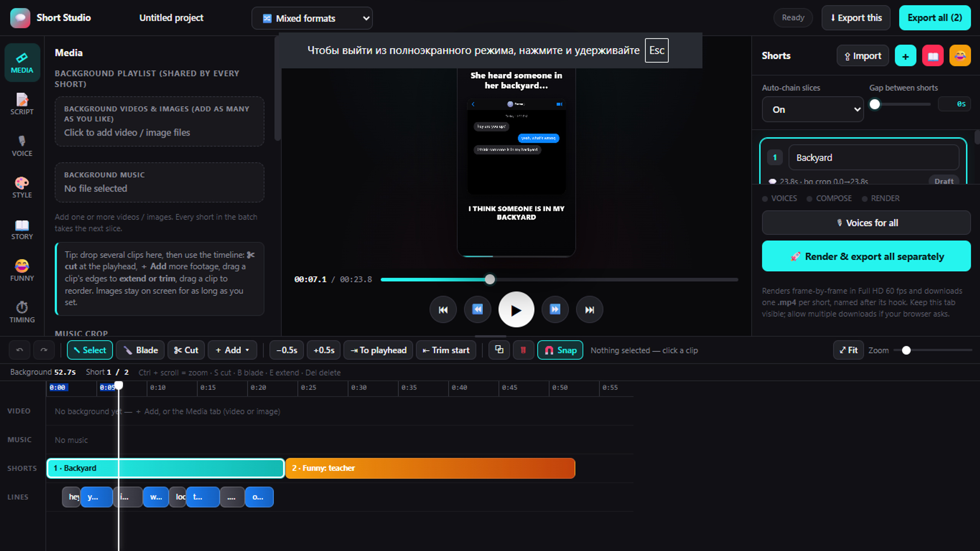Click the minus 0.5s nudge button

coord(287,350)
